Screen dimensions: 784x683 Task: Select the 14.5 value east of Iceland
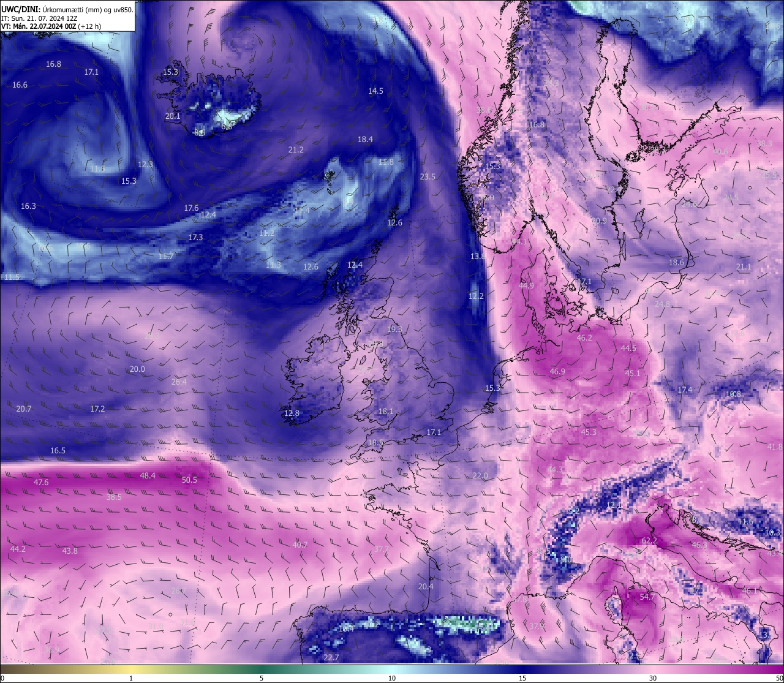[375, 91]
